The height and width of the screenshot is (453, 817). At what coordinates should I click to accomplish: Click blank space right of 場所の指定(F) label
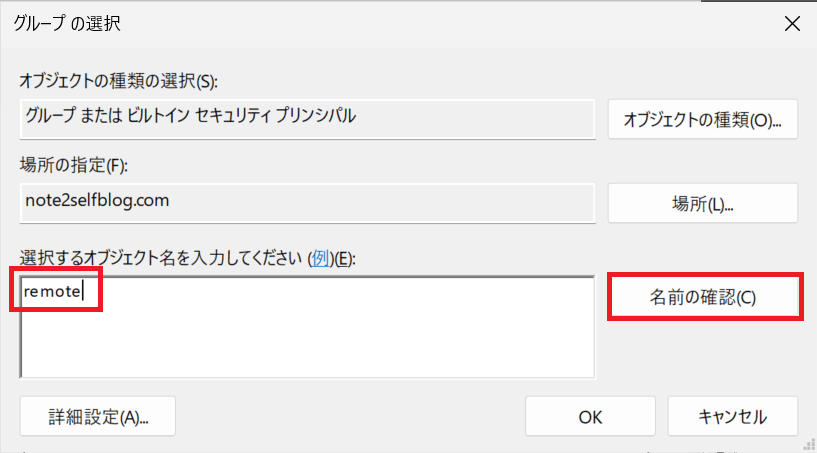point(400,165)
